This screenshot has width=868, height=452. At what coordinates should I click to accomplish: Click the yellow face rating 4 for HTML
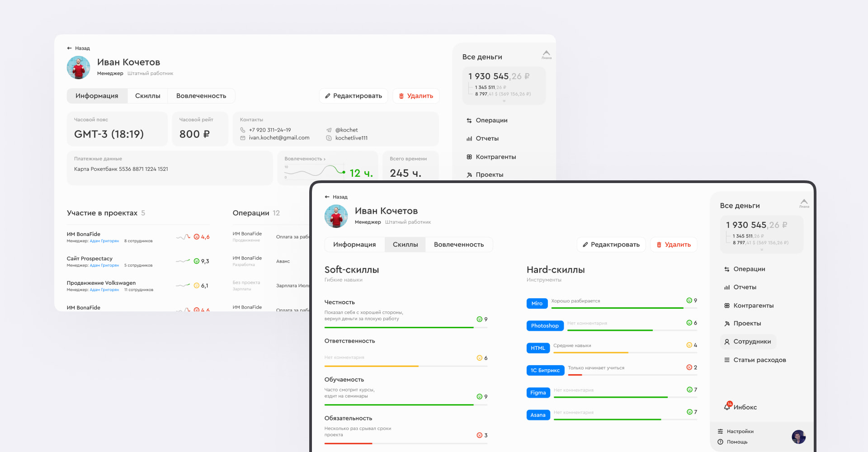click(689, 345)
